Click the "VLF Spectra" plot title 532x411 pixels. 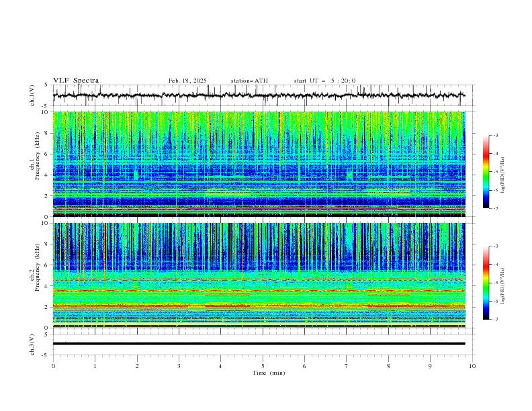coord(76,81)
